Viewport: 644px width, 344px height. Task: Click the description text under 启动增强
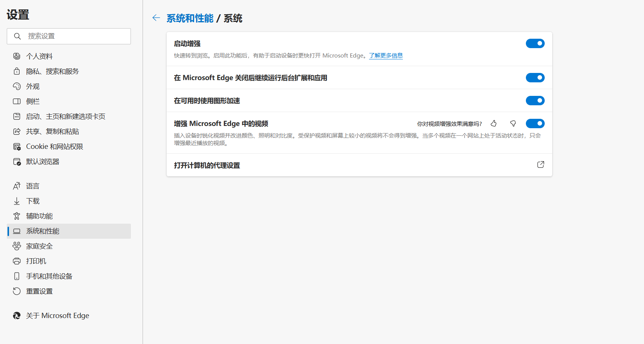[x=270, y=55]
